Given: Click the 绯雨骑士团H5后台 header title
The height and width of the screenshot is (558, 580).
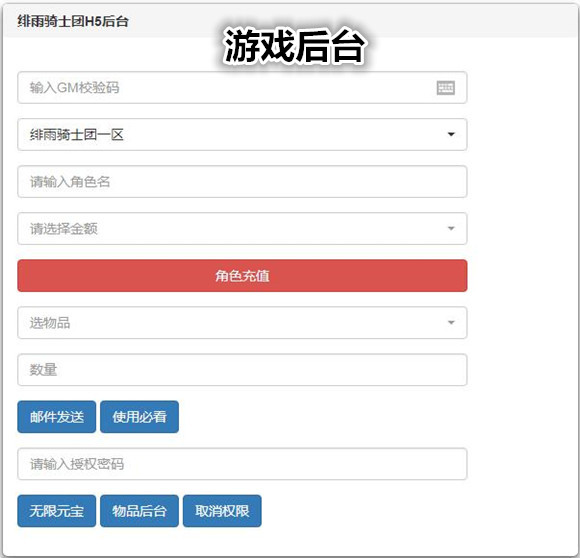Looking at the screenshot, I should click(73, 21).
